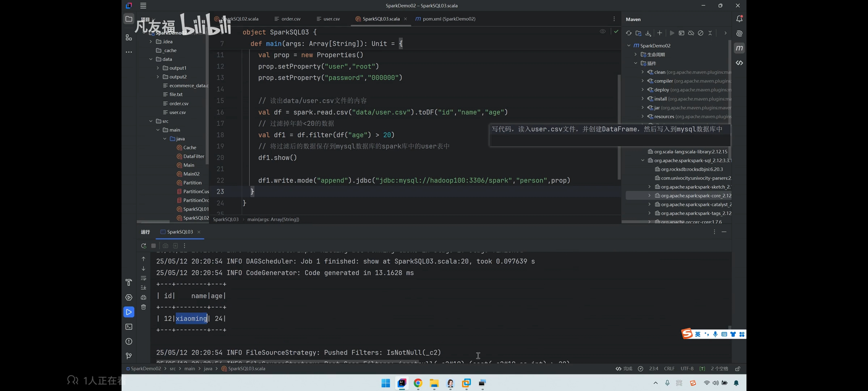Reload all Maven projects
868x391 pixels.
(x=629, y=33)
